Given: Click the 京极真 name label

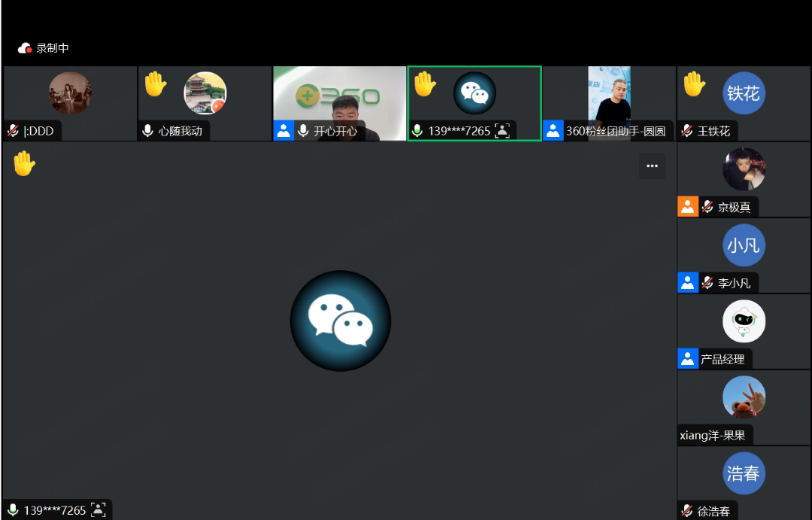Looking at the screenshot, I should 734,208.
